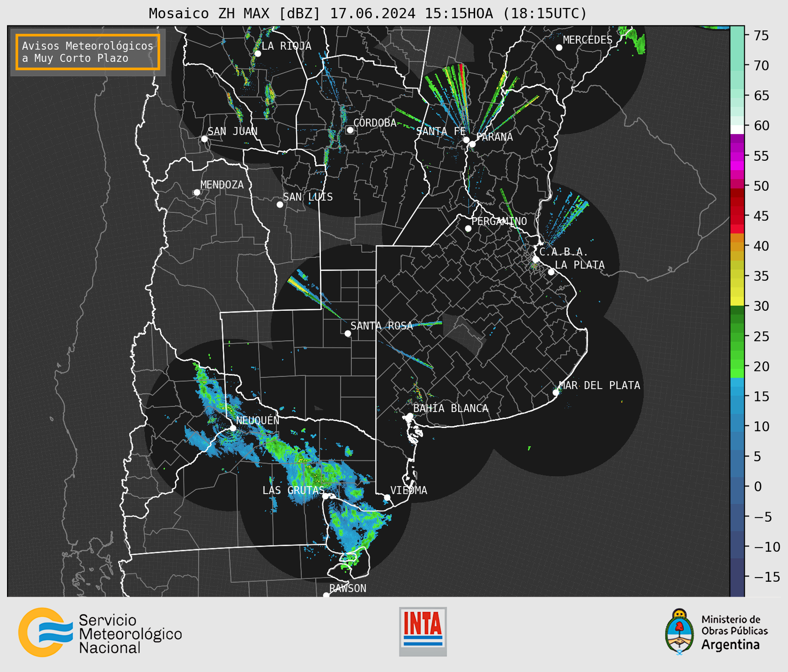The height and width of the screenshot is (672, 788).
Task: Click the SANTA ROSA city label
Action: (x=382, y=326)
